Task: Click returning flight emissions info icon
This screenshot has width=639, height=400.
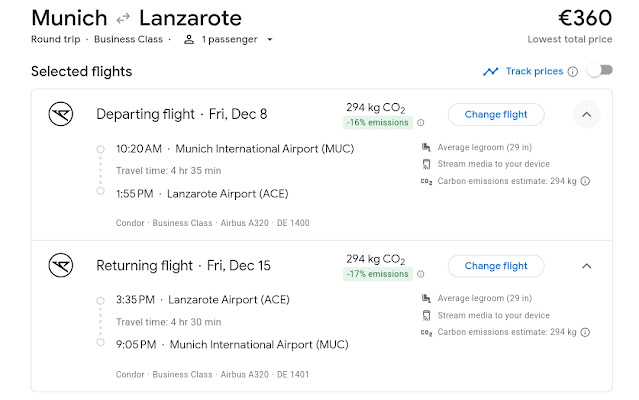Action: click(x=420, y=275)
